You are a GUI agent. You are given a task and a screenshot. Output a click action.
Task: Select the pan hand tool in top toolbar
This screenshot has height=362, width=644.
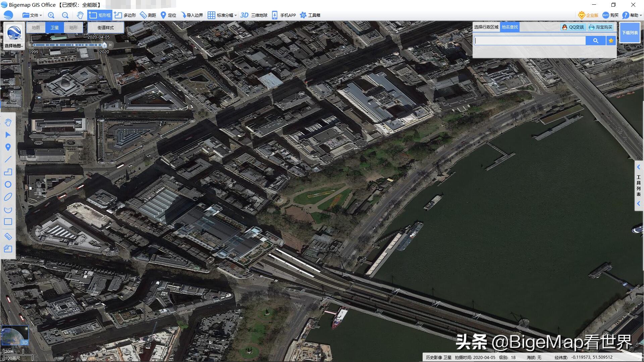pos(80,15)
